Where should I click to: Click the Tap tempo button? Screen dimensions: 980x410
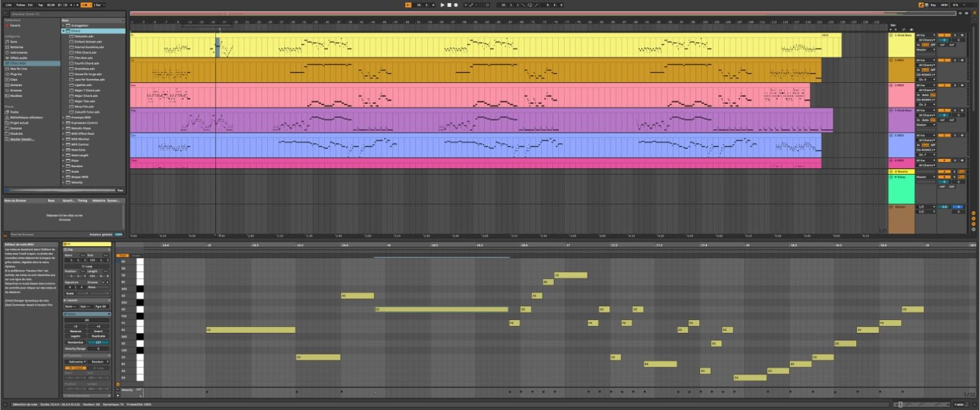(x=41, y=4)
